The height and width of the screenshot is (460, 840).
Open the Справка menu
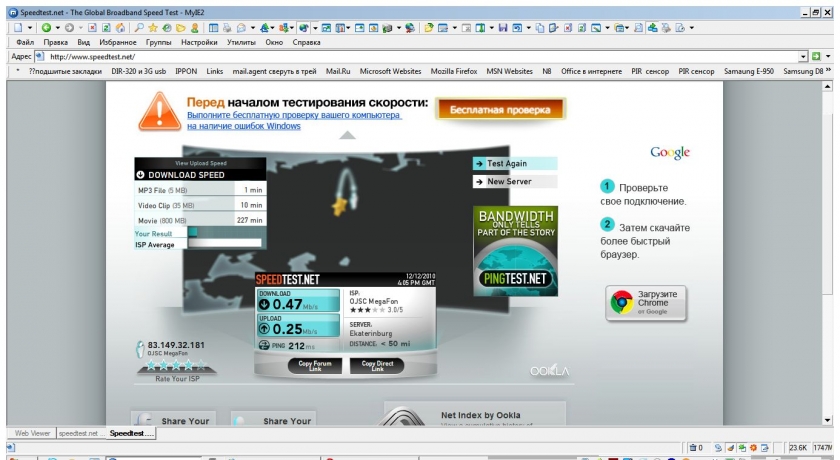306,42
